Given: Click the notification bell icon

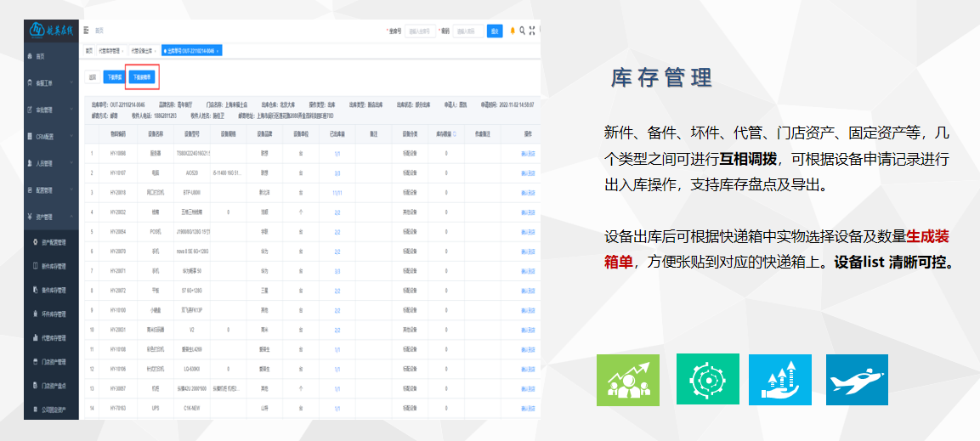Looking at the screenshot, I should point(512,31).
